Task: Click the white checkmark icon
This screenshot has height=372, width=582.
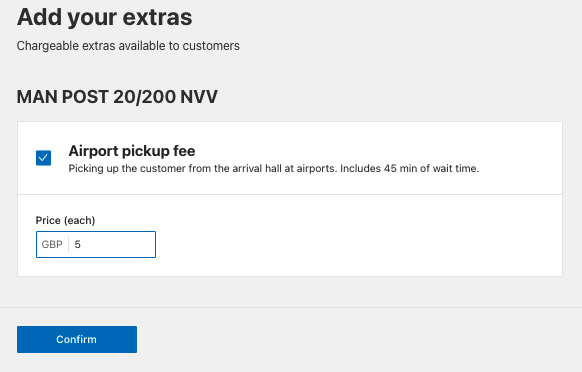Action: pyautogui.click(x=43, y=158)
